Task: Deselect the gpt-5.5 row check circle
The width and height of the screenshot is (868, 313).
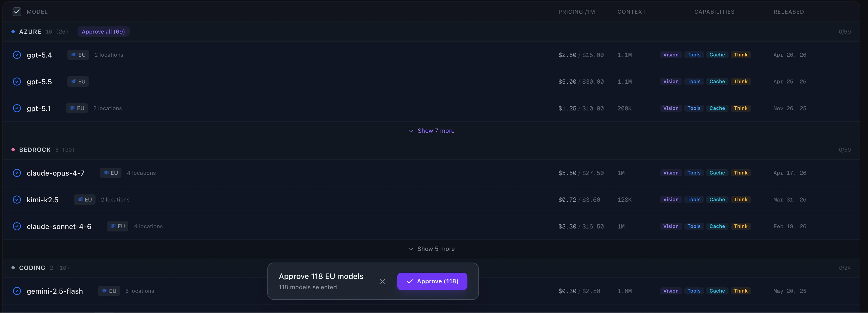Action: 17,82
